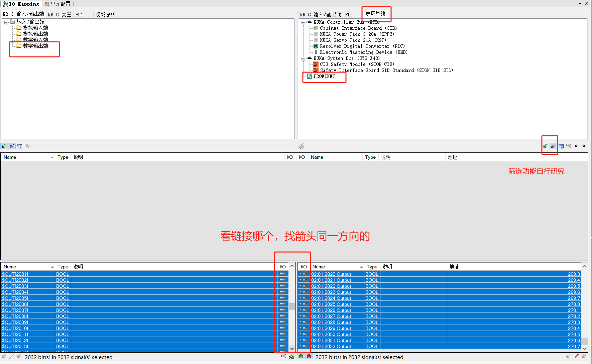Collapse the KUKA Controller Bus node
The height and width of the screenshot is (364, 592).
click(x=303, y=22)
